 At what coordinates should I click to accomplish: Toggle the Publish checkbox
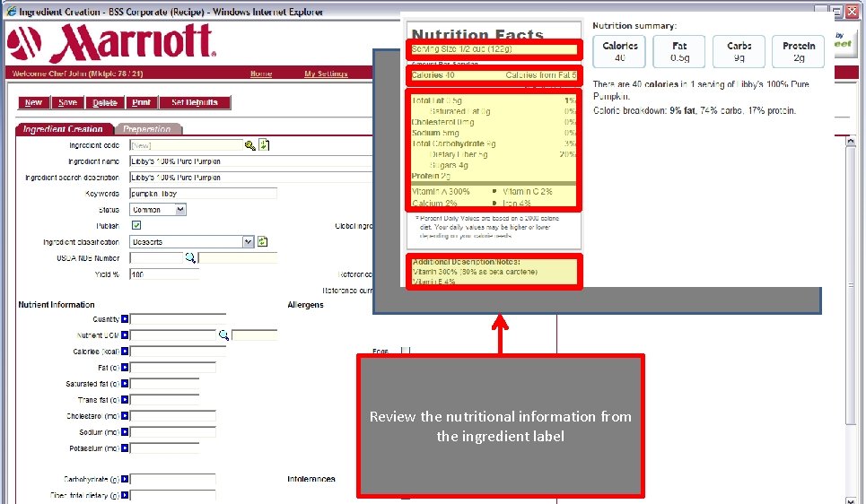[x=136, y=225]
